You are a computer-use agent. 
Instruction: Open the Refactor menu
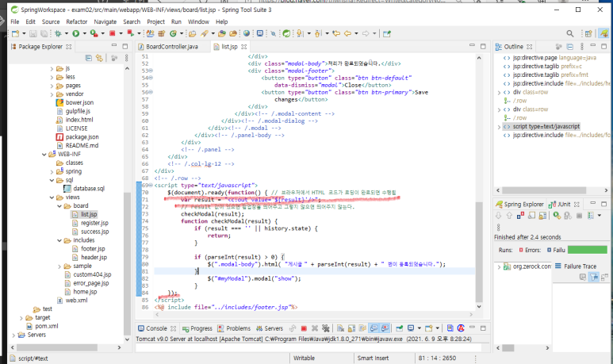click(x=77, y=22)
